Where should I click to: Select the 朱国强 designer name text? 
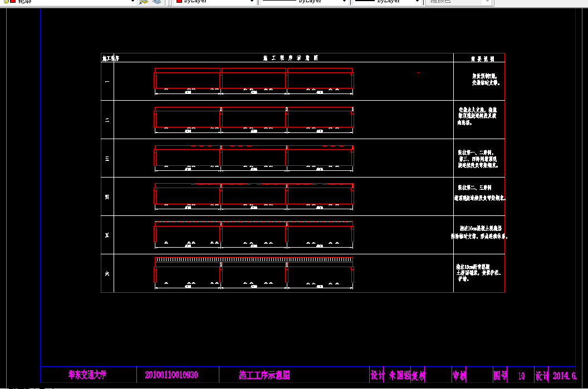click(x=400, y=376)
